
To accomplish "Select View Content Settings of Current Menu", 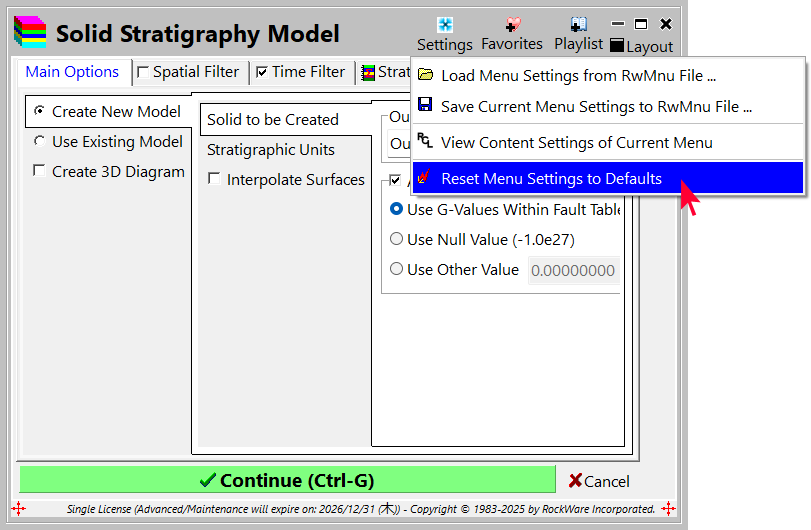I will pos(576,142).
